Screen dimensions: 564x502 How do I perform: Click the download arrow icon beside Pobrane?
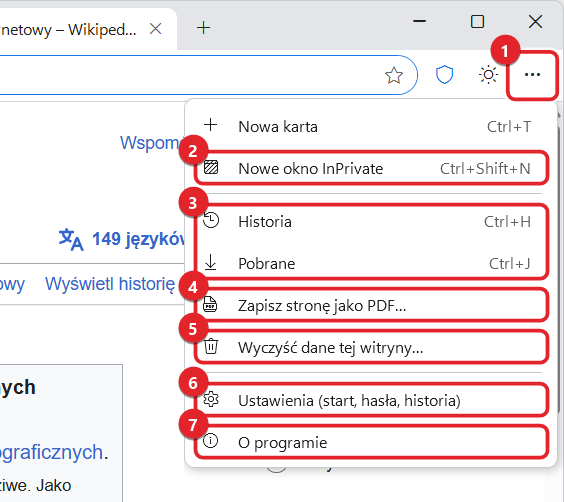210,262
